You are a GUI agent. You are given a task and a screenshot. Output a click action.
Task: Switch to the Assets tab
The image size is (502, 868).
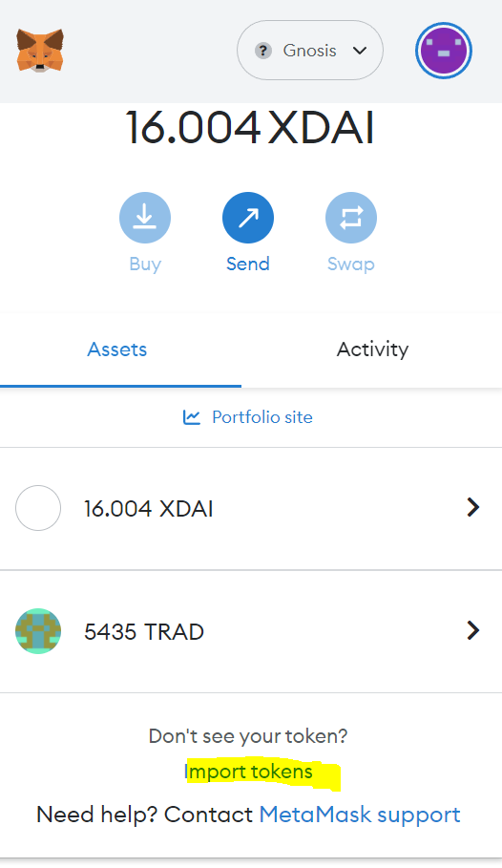point(117,349)
